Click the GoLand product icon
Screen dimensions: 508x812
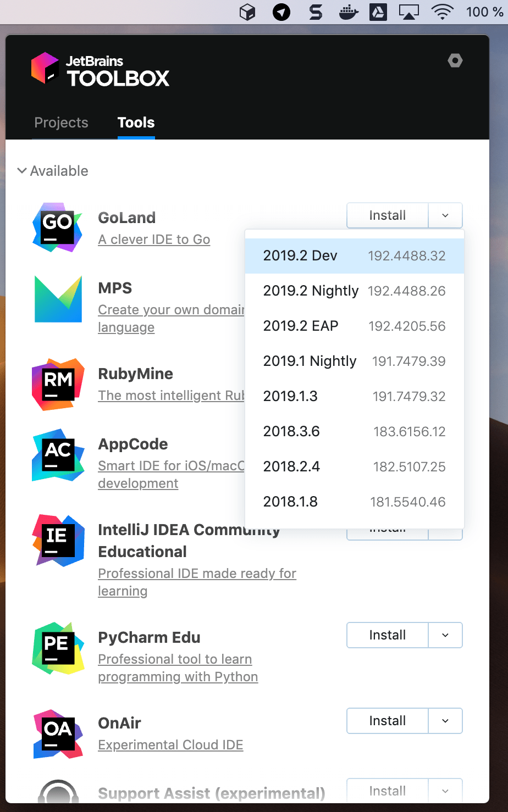click(58, 227)
